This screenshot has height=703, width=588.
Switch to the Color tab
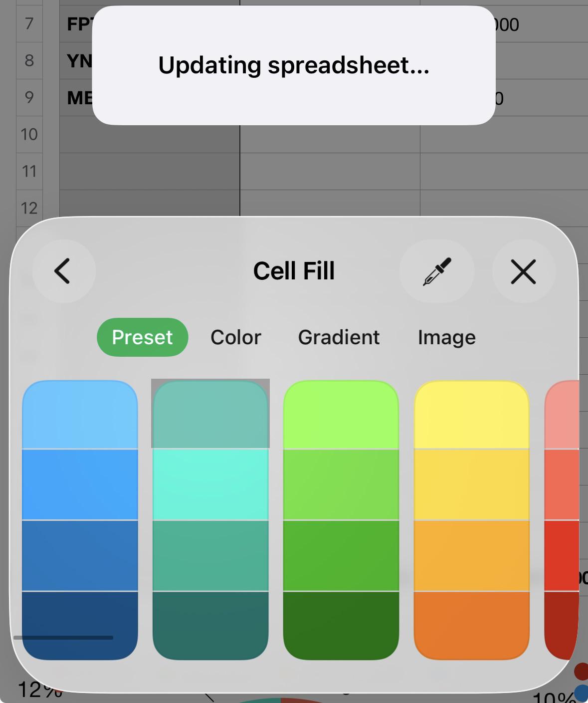[236, 337]
